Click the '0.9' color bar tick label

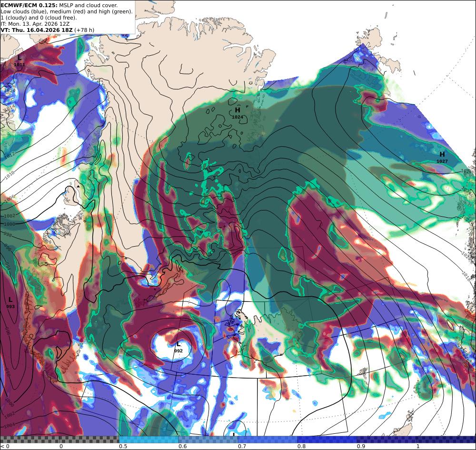coord(361,446)
